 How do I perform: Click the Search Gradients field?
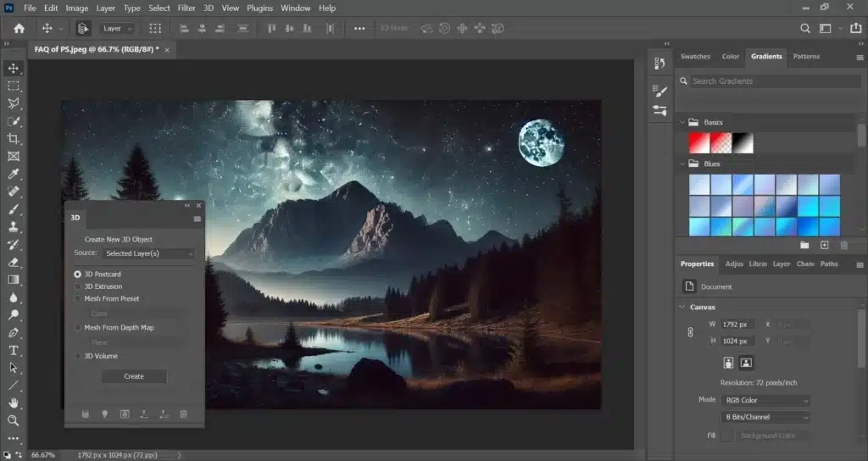[775, 81]
